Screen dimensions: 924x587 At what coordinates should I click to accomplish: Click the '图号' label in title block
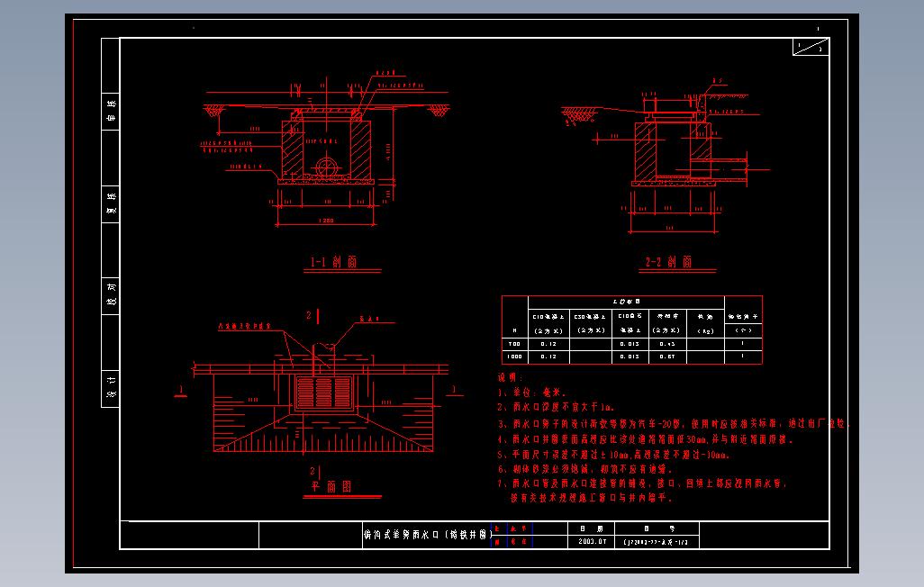click(x=657, y=528)
